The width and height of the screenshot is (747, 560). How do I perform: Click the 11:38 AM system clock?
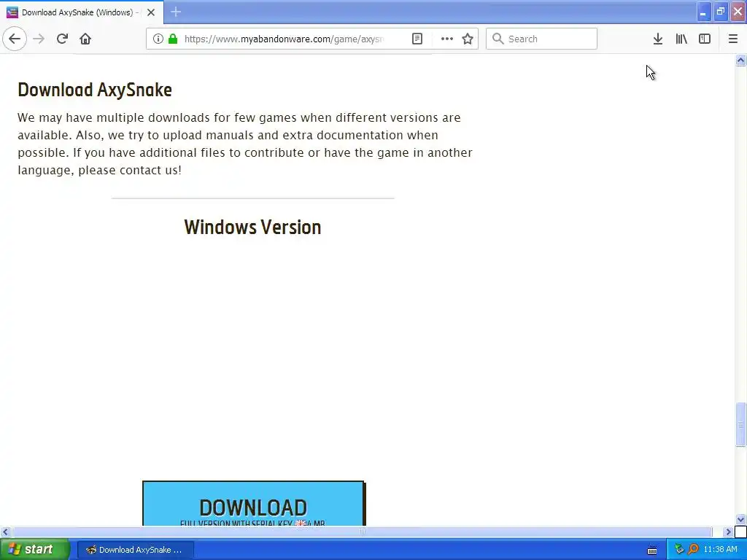(720, 550)
